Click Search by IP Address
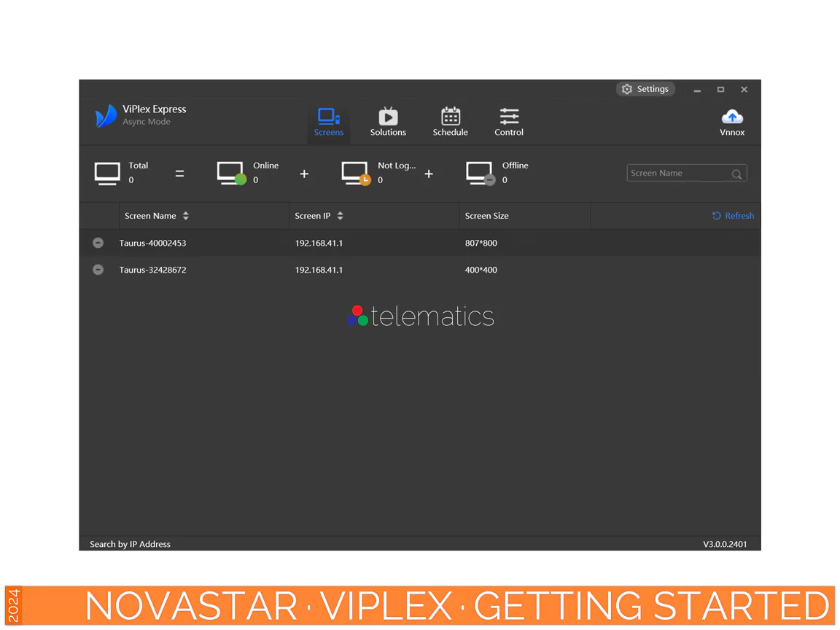This screenshot has height=630, width=840. [130, 544]
